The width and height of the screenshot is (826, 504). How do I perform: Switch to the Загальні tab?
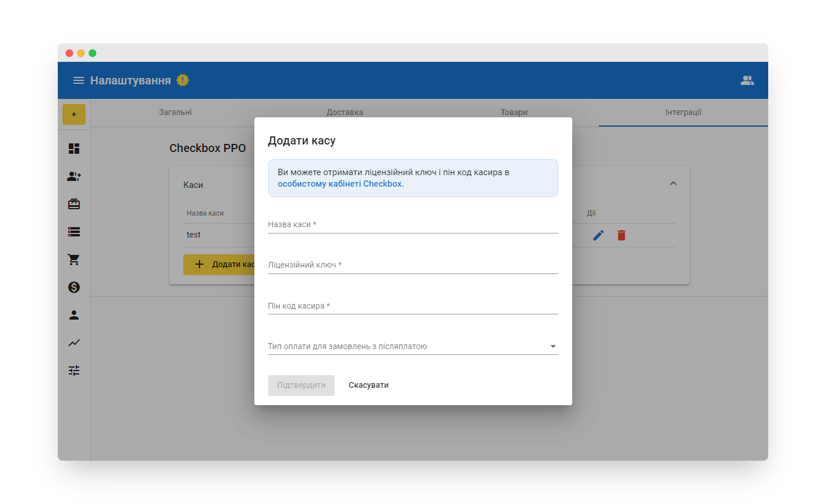(175, 112)
